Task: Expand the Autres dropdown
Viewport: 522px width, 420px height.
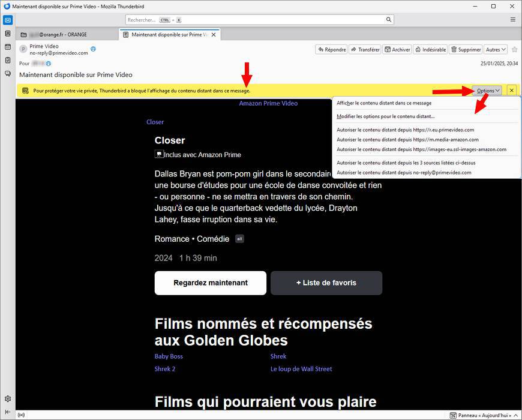Action: pos(496,50)
